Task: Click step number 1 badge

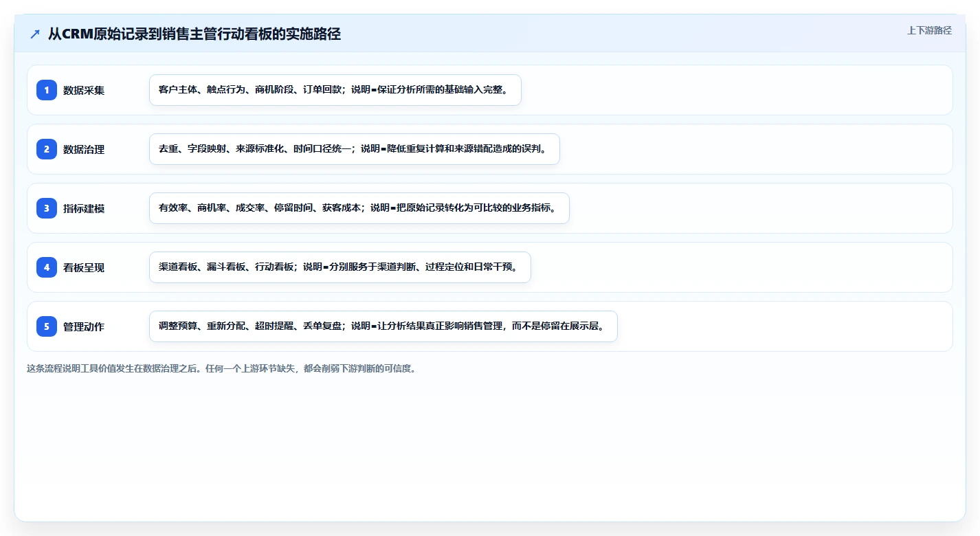Action: tap(47, 90)
